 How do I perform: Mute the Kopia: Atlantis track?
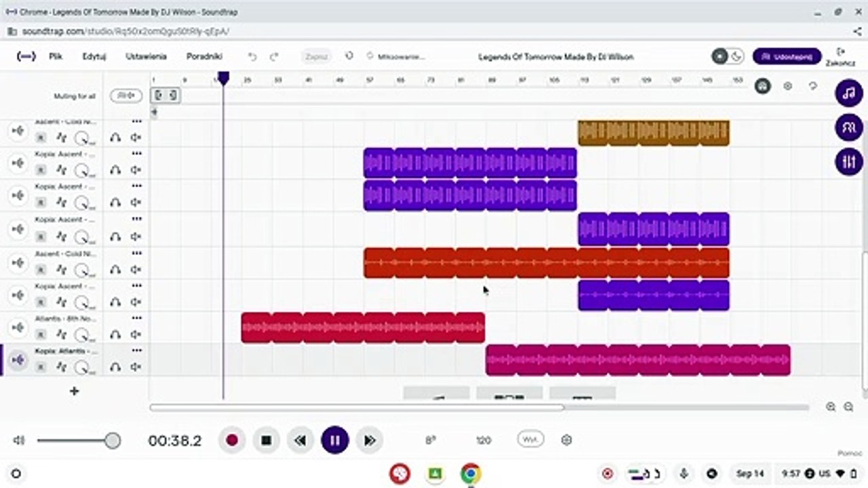[x=136, y=367]
